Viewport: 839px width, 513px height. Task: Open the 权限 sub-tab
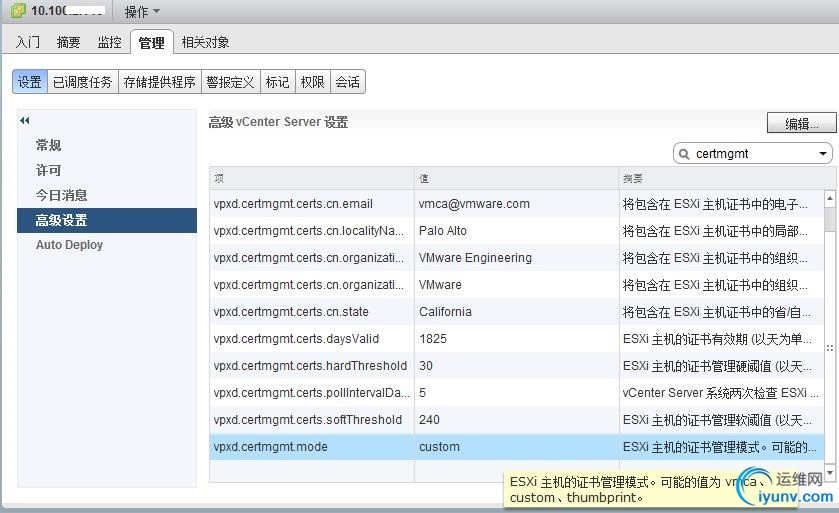[x=312, y=82]
